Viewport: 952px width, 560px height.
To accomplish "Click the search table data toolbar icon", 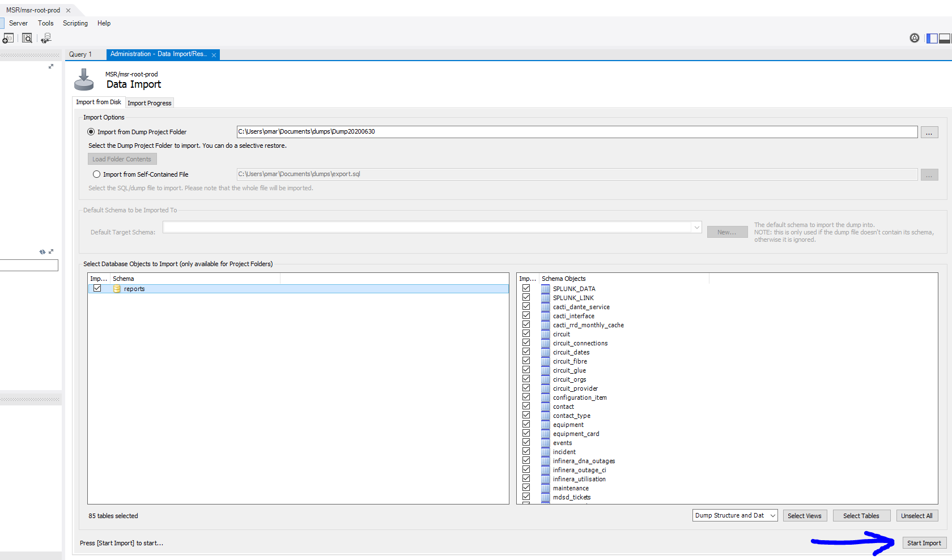I will [27, 38].
